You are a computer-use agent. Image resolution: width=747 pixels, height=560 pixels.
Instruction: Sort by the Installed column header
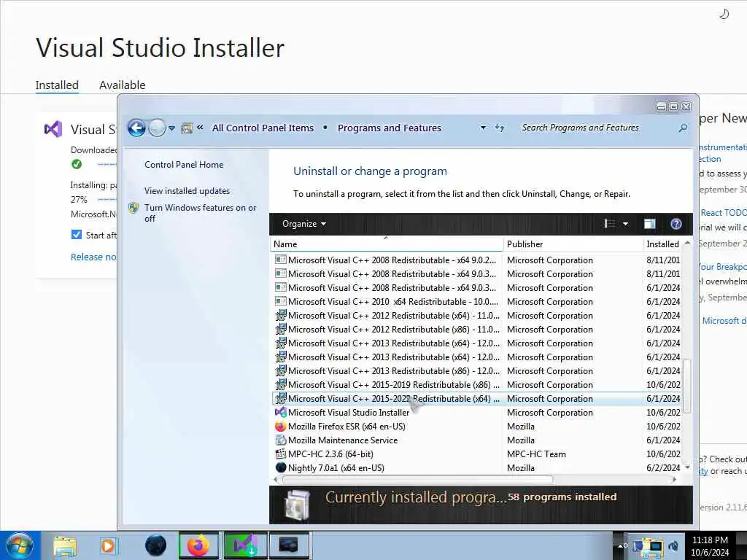click(x=662, y=244)
